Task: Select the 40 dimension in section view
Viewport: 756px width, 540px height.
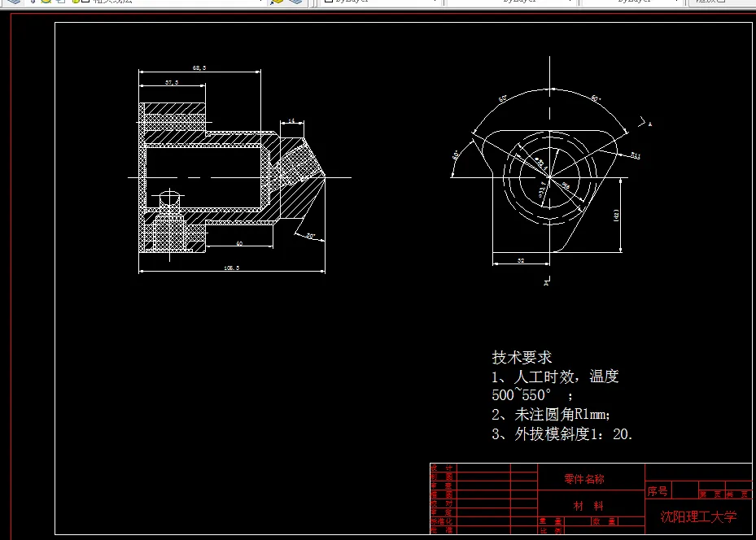Action: (239, 243)
